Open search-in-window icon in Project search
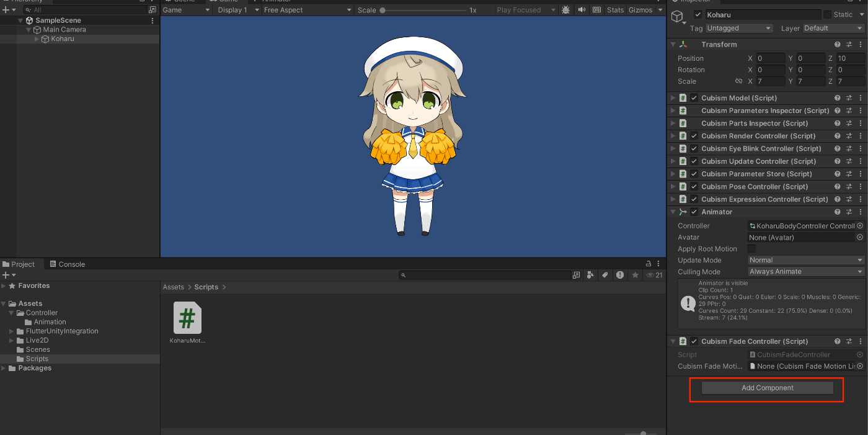Image resolution: width=868 pixels, height=435 pixels. coord(576,275)
